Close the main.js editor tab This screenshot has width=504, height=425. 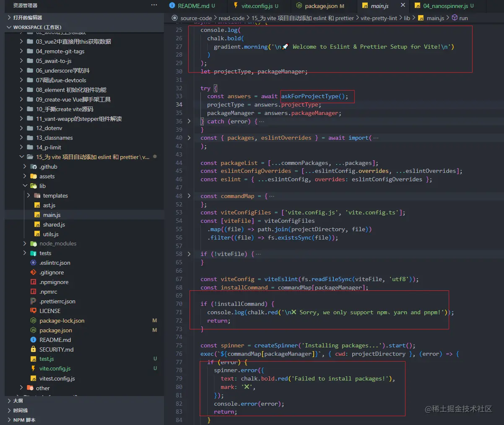(x=403, y=5)
